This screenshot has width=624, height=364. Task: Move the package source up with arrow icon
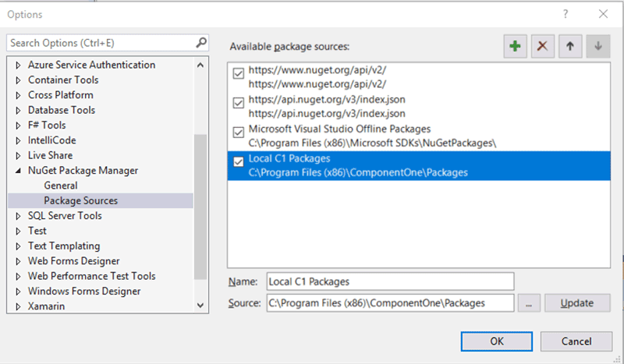(x=570, y=47)
